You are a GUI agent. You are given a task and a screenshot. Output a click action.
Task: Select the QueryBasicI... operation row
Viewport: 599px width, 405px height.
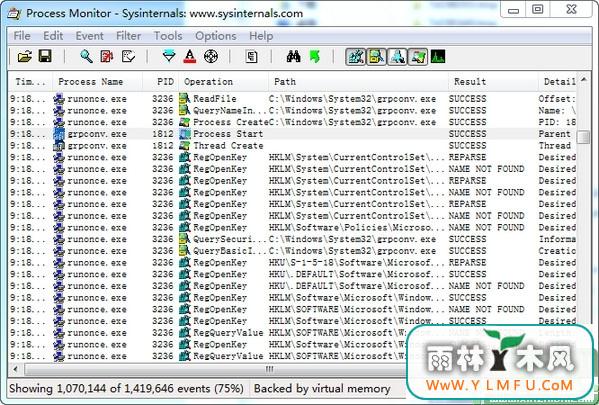292,251
